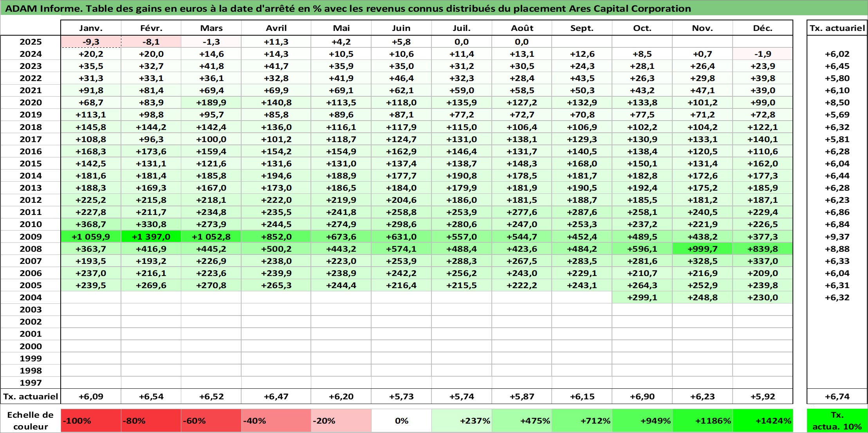Click the 0% white color scale cell
Image resolution: width=868 pixels, height=433 pixels.
401,421
